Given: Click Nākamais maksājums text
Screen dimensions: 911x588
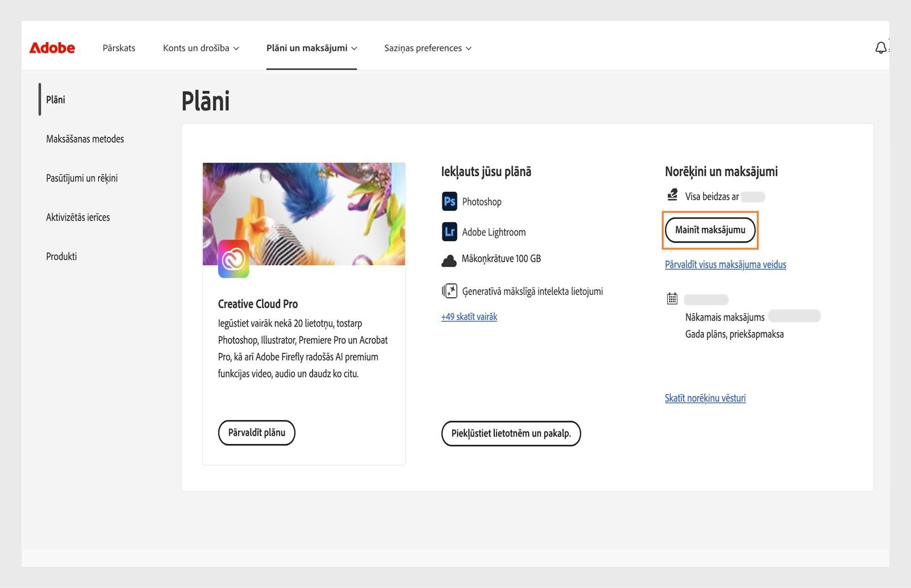Looking at the screenshot, I should 725,317.
